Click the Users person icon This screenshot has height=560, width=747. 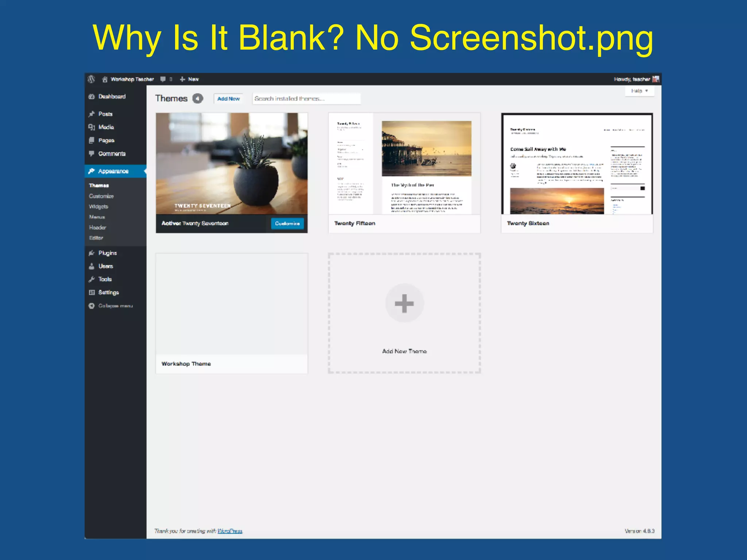[x=92, y=266]
